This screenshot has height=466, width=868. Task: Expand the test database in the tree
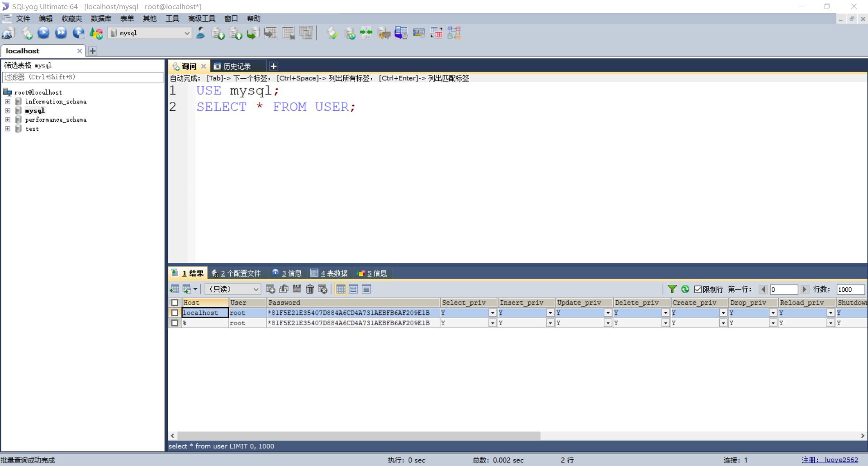point(7,129)
